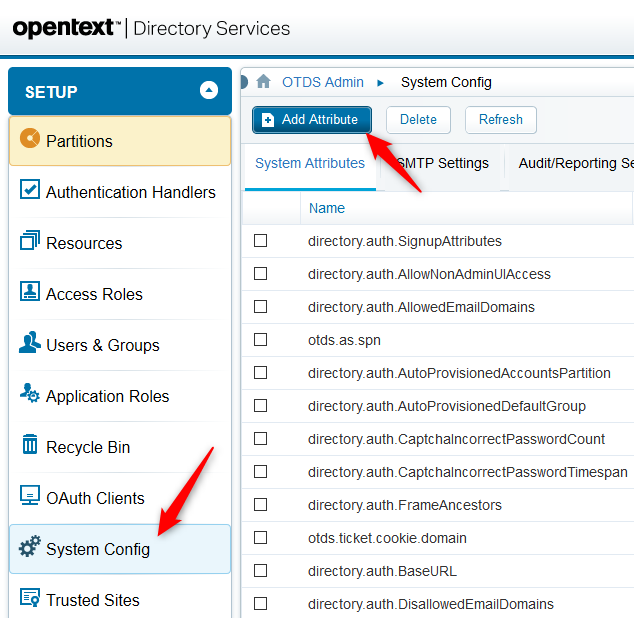Screen dimensions: 634x618
Task: Select directory.auth.FrameAncestors attribute name
Action: pos(405,505)
